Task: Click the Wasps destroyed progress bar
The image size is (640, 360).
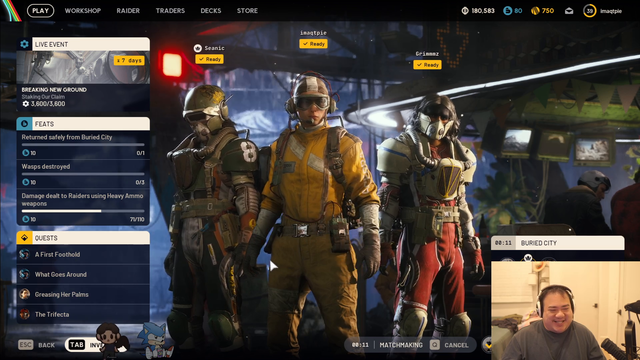Action: click(83, 174)
